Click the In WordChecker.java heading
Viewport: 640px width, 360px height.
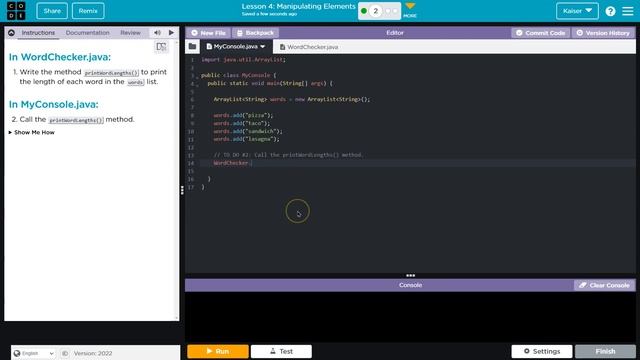point(60,57)
